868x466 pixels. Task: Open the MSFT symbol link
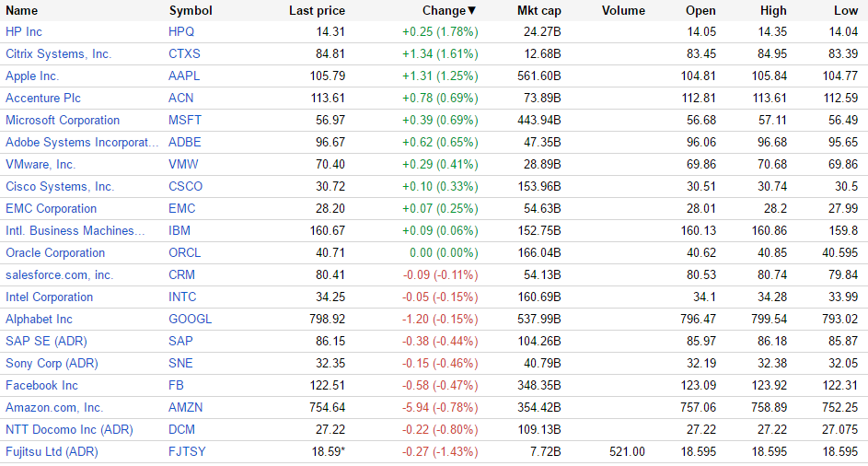pos(185,120)
